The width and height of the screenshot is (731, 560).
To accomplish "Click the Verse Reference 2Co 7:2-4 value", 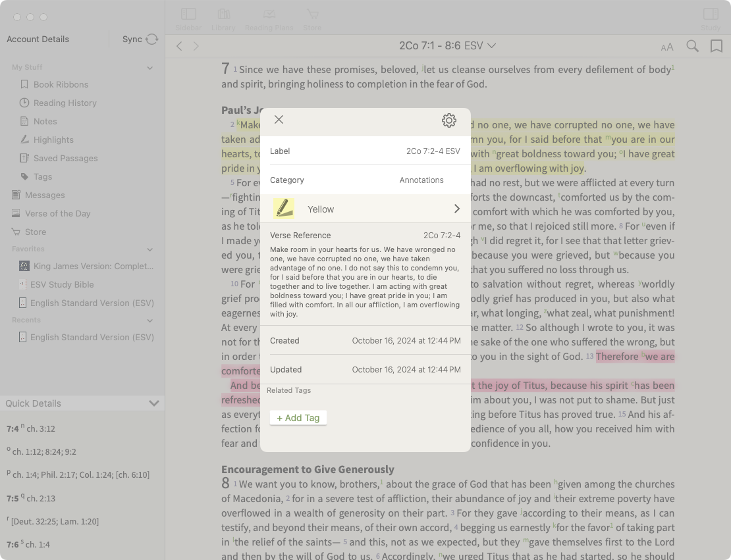I will (x=442, y=236).
